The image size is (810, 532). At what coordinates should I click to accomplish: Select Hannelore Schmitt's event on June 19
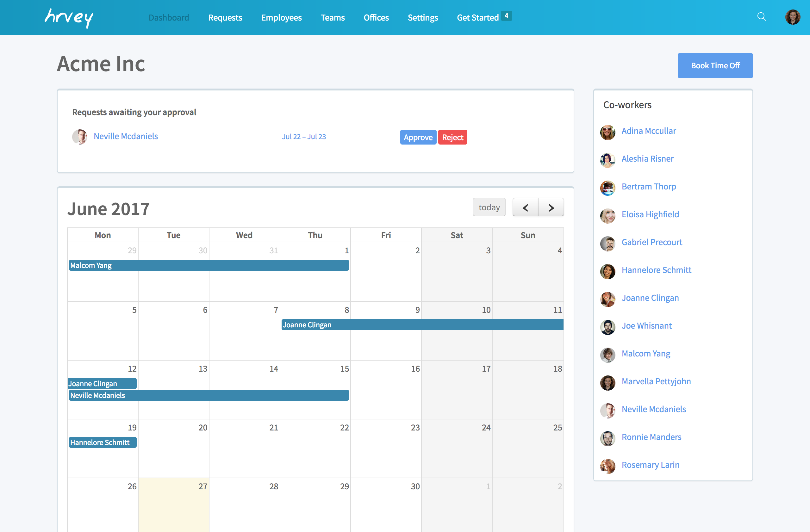tap(103, 442)
